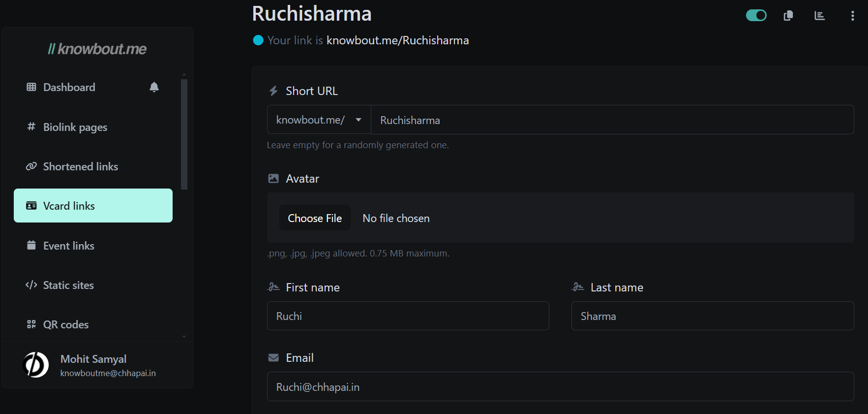Click the notification bell icon
868x414 pixels.
click(154, 87)
